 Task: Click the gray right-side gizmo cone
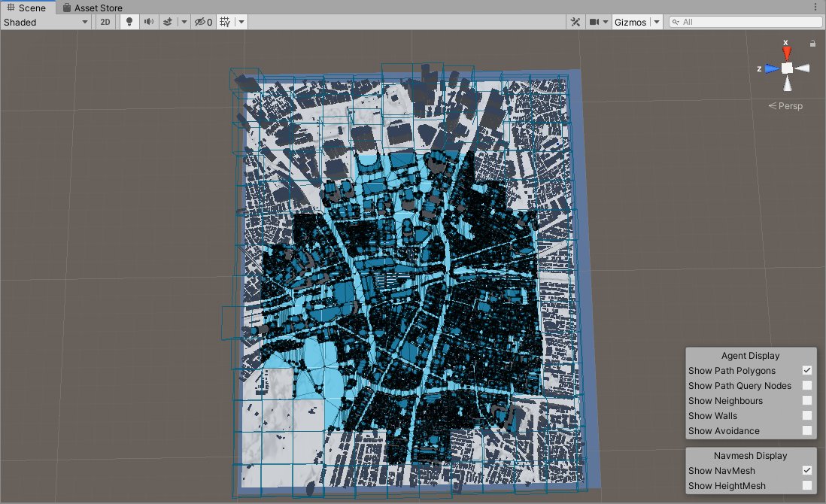click(x=802, y=68)
